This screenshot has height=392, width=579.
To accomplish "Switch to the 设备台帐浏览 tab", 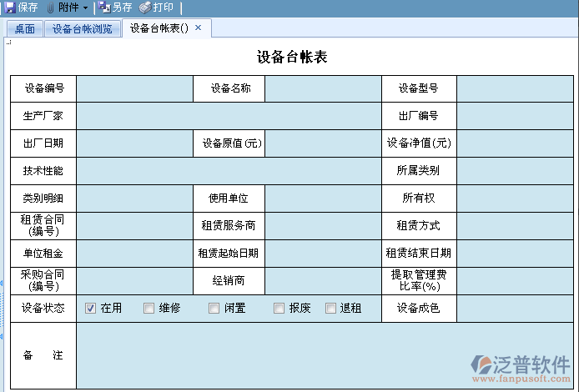I will pyautogui.click(x=83, y=28).
